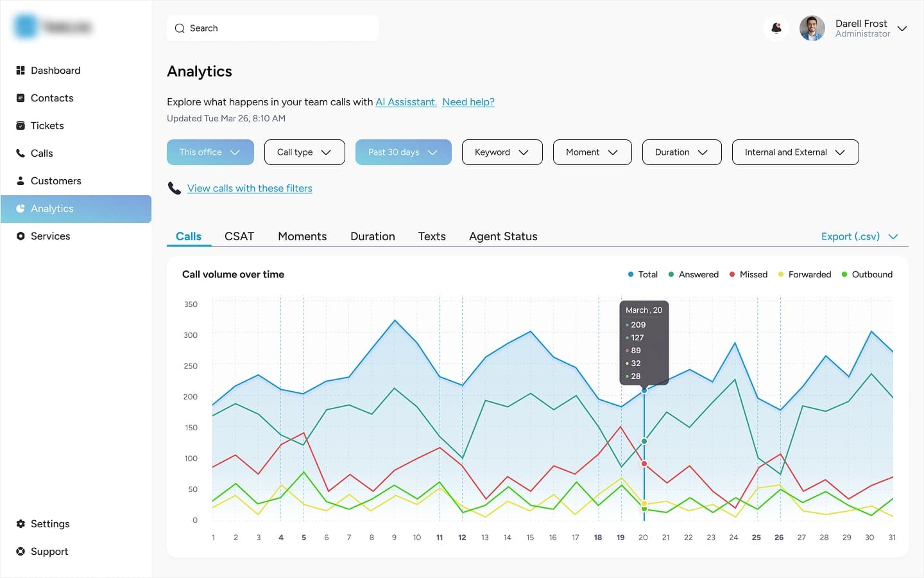Click the Settings gear icon
This screenshot has width=924, height=578.
tap(21, 524)
